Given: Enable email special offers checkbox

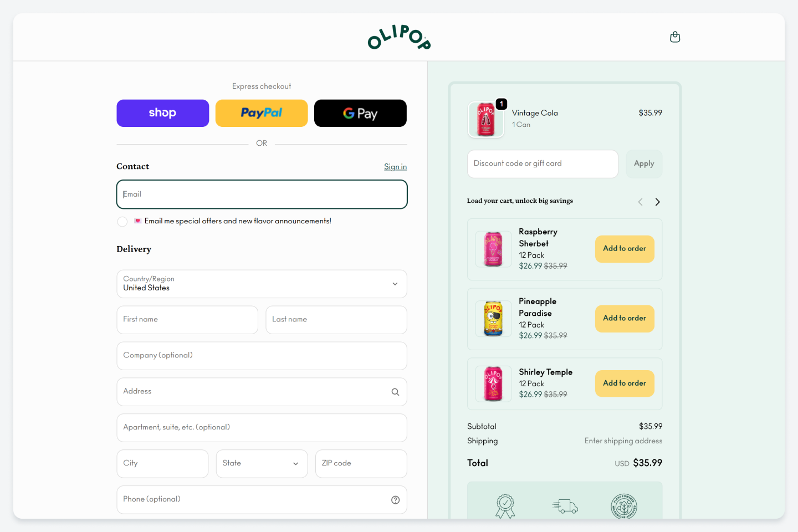Looking at the screenshot, I should click(122, 222).
